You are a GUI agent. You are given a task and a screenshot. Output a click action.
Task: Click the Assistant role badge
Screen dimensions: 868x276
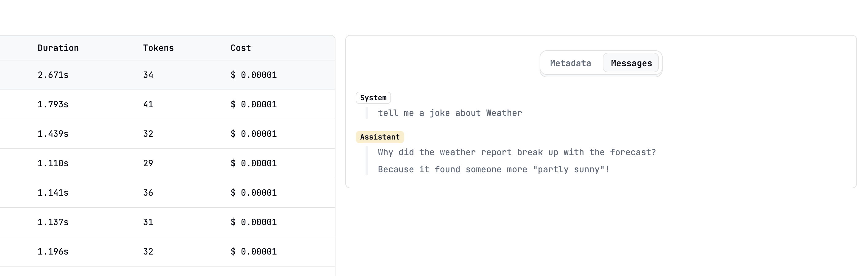click(x=379, y=137)
